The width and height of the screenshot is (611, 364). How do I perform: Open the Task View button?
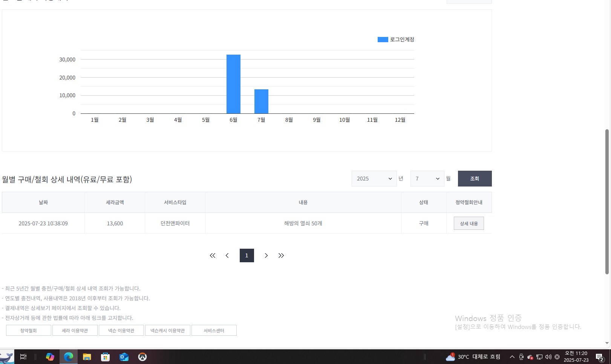click(x=23, y=356)
